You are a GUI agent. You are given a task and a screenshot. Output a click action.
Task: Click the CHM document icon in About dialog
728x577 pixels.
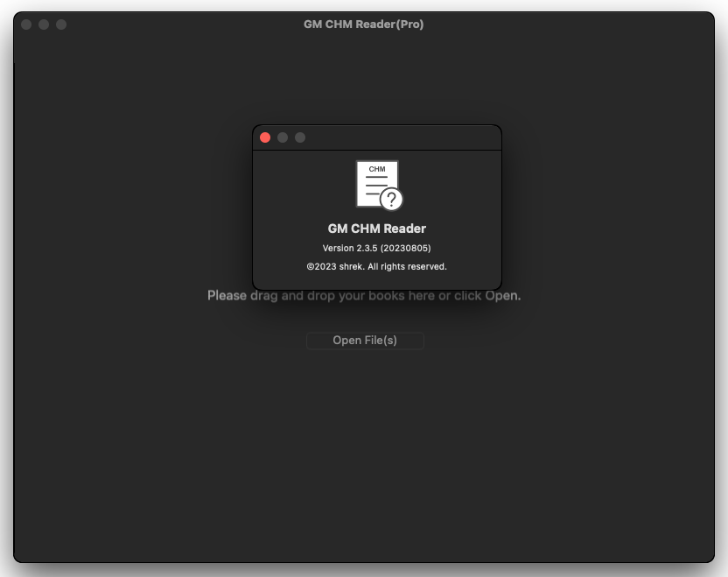tap(374, 182)
